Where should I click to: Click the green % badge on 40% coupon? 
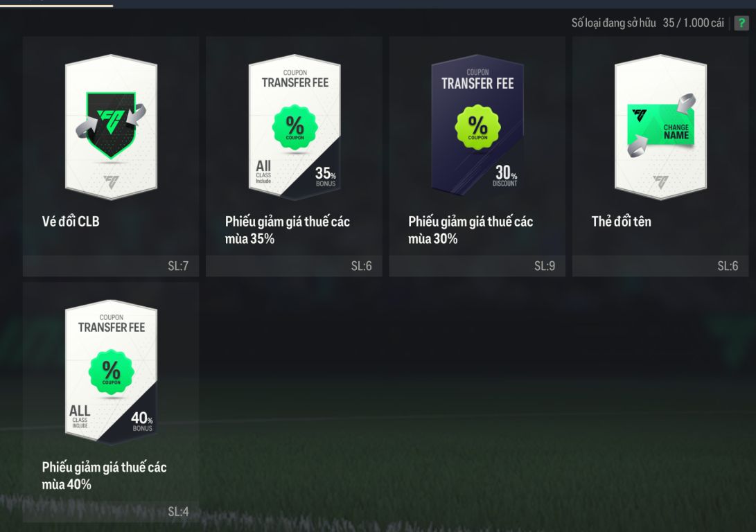pos(112,373)
